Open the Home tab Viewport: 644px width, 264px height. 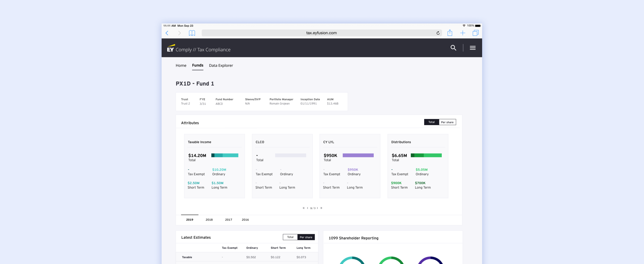(x=181, y=66)
